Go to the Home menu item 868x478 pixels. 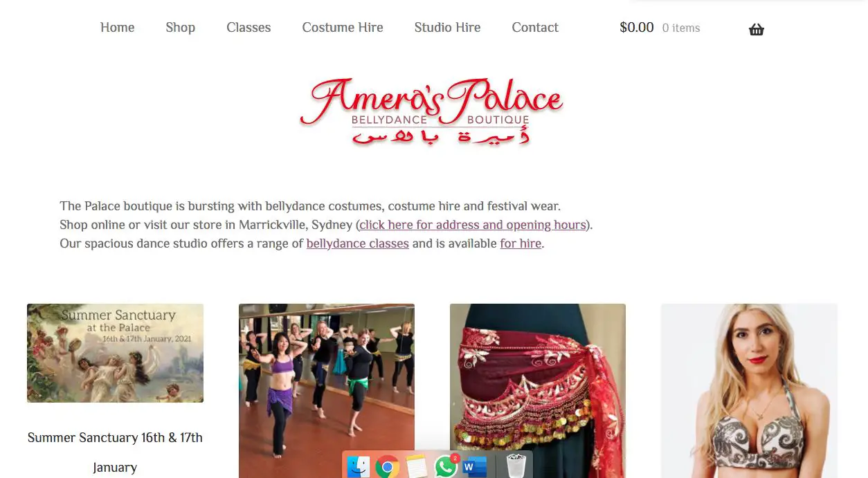pos(118,28)
